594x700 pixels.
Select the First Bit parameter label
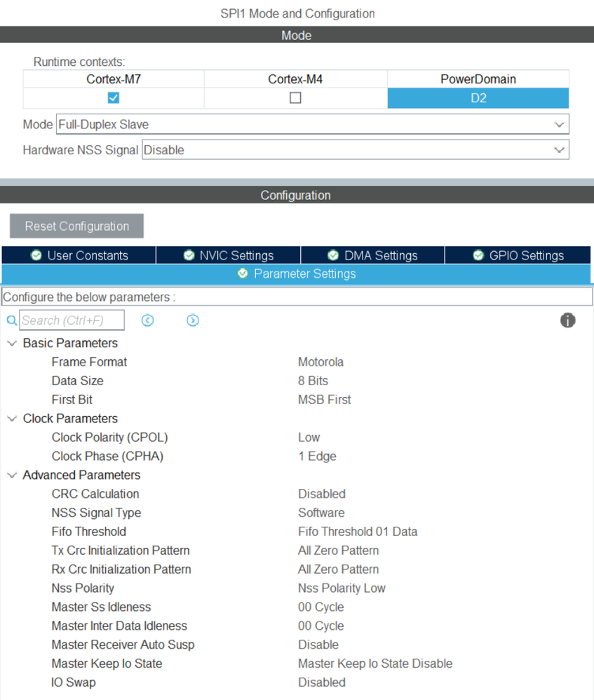[72, 400]
